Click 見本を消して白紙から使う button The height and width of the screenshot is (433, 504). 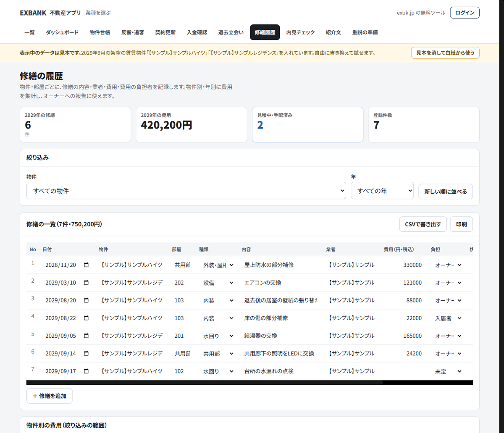click(445, 53)
